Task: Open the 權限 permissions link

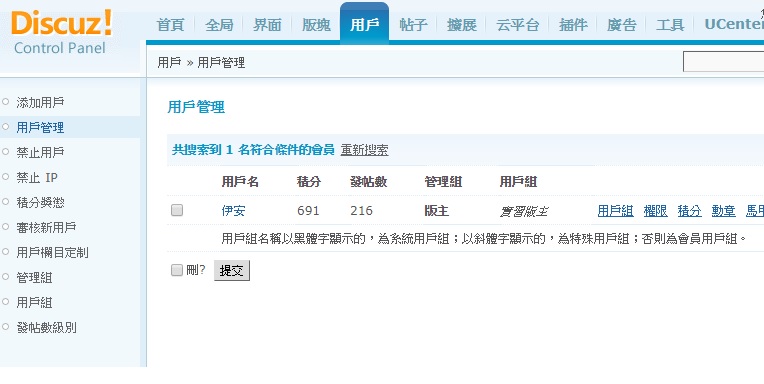Action: point(655,211)
